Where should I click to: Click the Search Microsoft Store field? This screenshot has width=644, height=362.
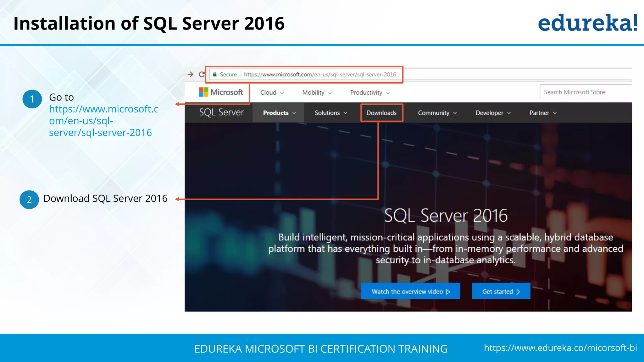(x=585, y=92)
